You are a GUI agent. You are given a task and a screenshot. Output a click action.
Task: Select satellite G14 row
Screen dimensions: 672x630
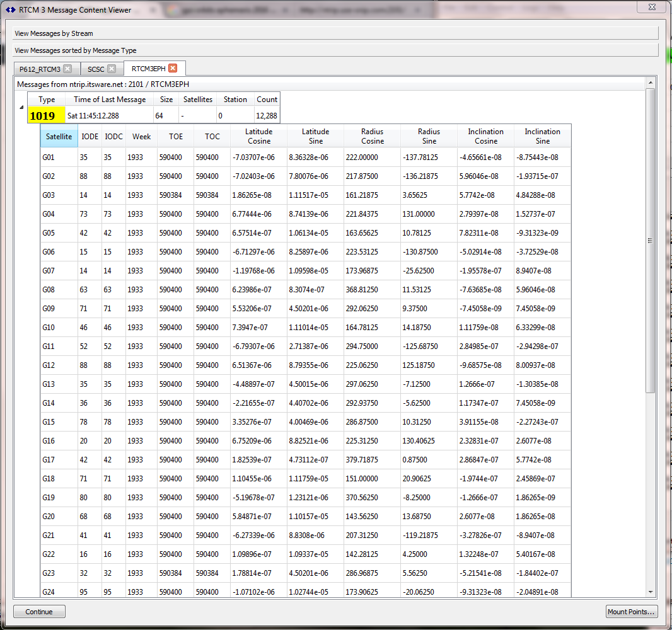(x=306, y=403)
